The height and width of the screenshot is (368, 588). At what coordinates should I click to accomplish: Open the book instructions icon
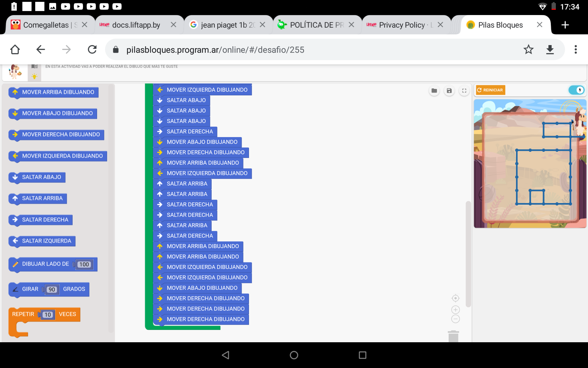[34, 67]
